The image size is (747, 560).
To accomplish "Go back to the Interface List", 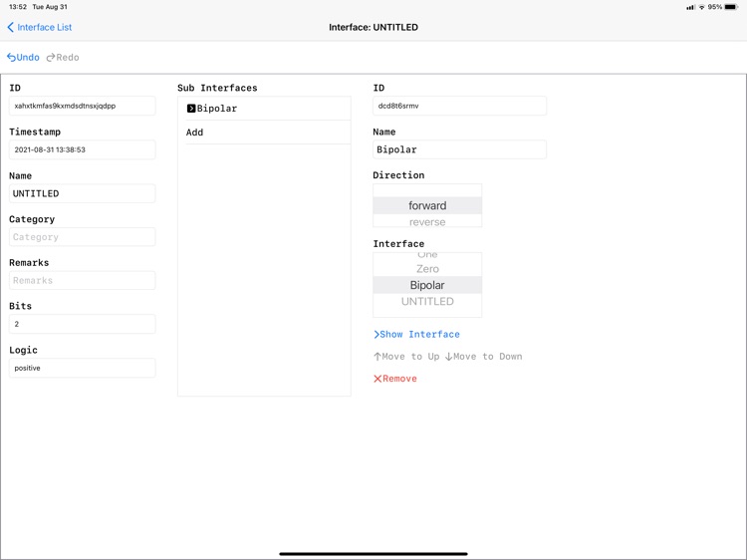I will click(40, 27).
